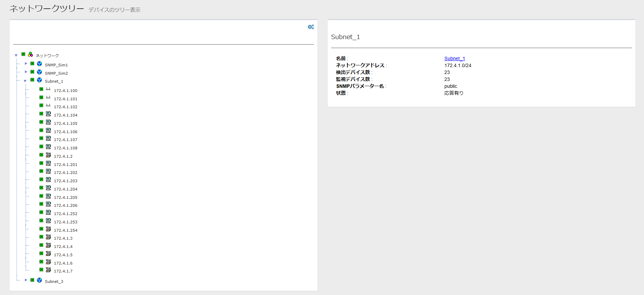
Task: Click the SNMP_Sim1 subnet globe icon
Action: coord(39,64)
